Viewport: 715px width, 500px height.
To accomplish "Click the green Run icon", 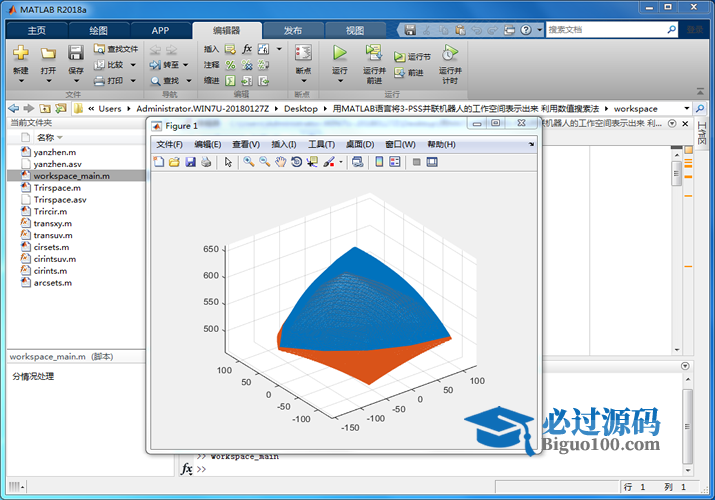I will [x=339, y=53].
